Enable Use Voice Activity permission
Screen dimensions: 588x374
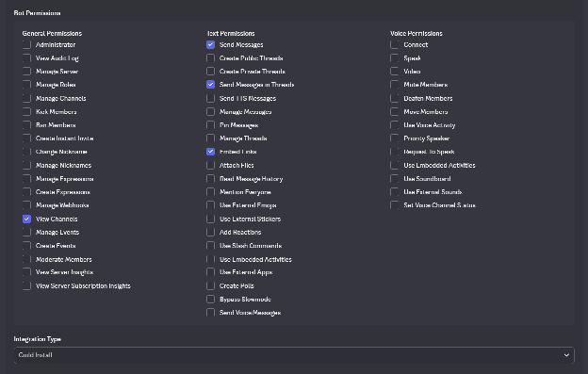(x=394, y=124)
